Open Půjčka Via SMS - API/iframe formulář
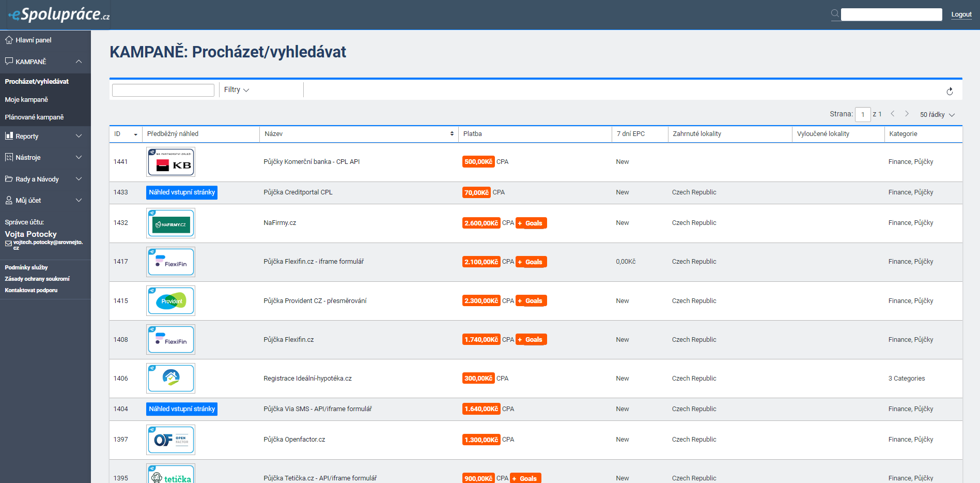This screenshot has height=483, width=980. pos(318,409)
